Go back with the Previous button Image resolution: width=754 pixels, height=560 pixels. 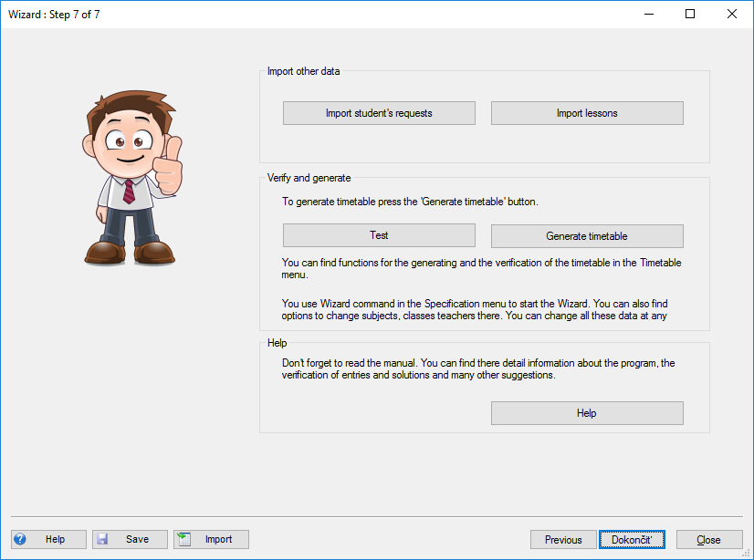[563, 540]
